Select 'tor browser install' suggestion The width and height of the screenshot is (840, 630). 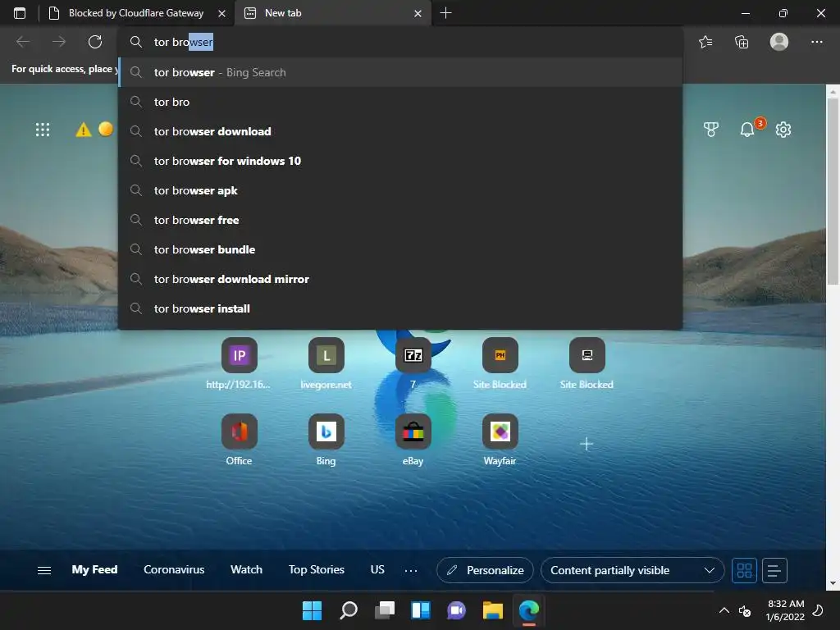pyautogui.click(x=400, y=308)
